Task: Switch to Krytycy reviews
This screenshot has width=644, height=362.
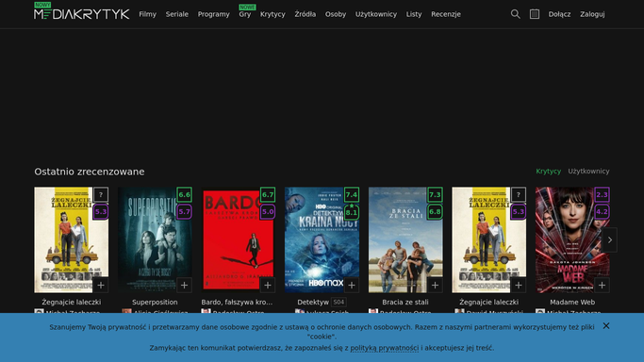Action: tap(549, 172)
